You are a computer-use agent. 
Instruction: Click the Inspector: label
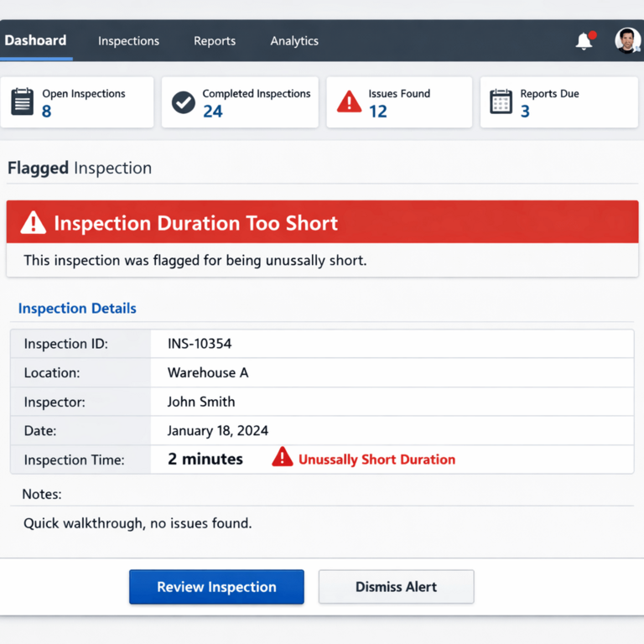(x=55, y=402)
